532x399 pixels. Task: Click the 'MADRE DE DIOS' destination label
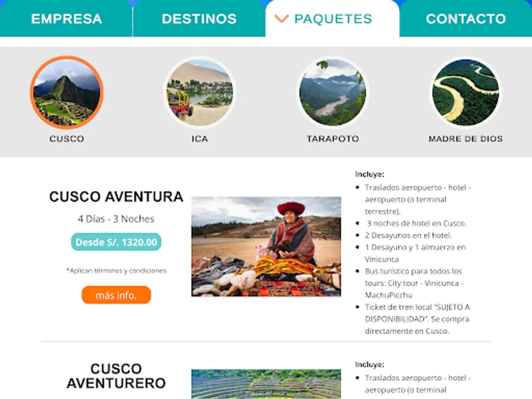pyautogui.click(x=465, y=139)
